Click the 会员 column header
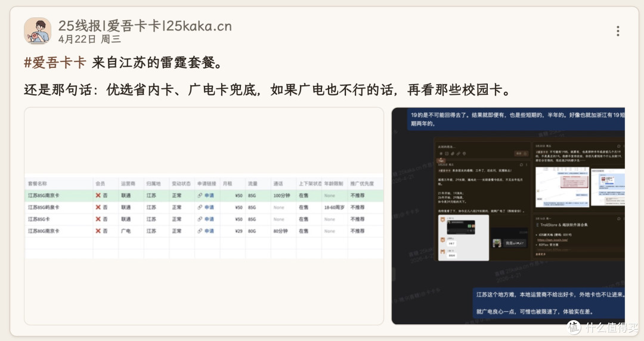 tap(100, 183)
